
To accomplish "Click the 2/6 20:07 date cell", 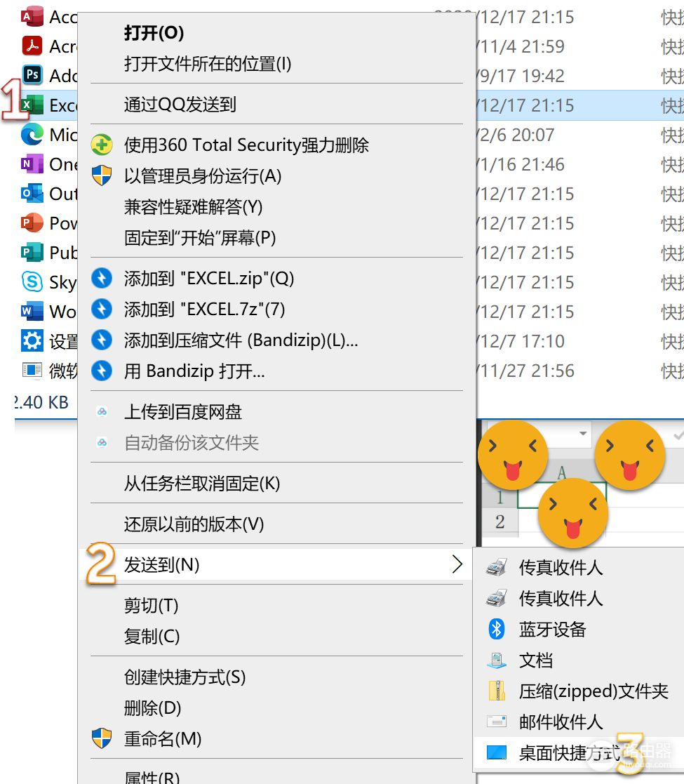I will click(516, 135).
